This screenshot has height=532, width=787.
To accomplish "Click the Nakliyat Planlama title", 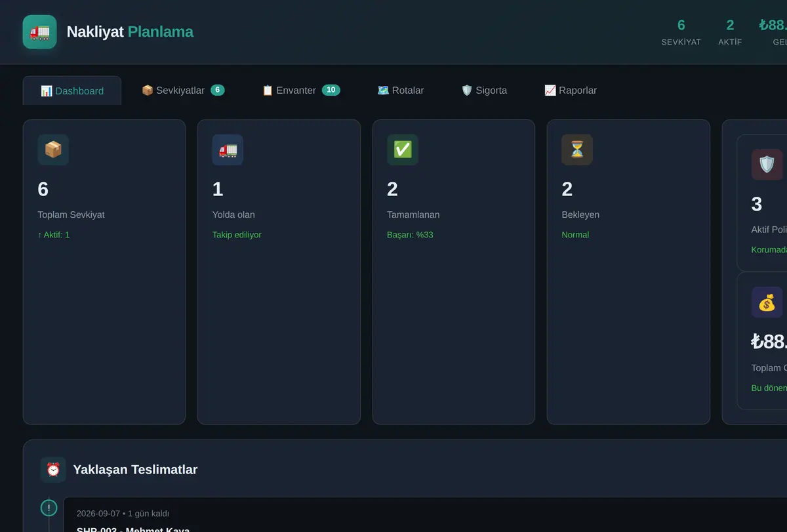I will [x=130, y=31].
